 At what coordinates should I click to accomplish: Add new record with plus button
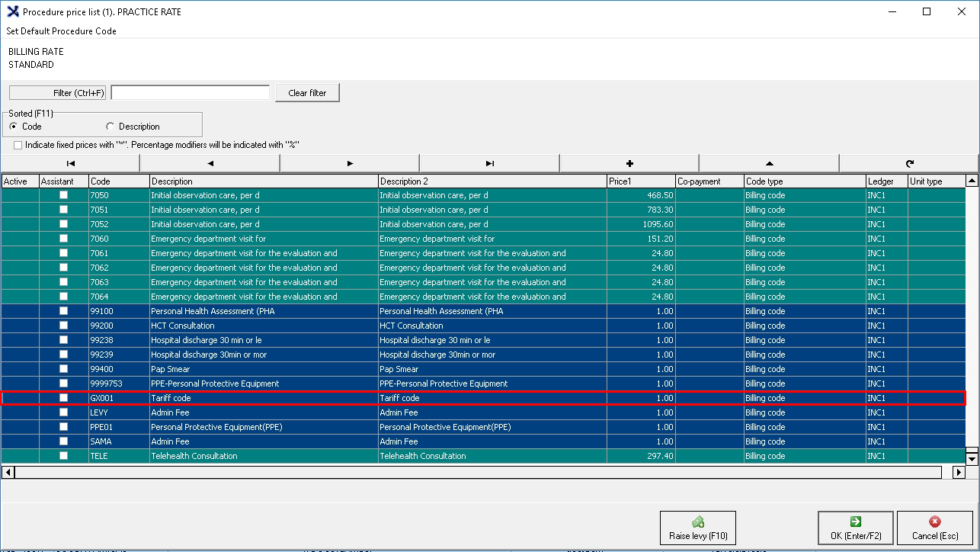[x=629, y=163]
